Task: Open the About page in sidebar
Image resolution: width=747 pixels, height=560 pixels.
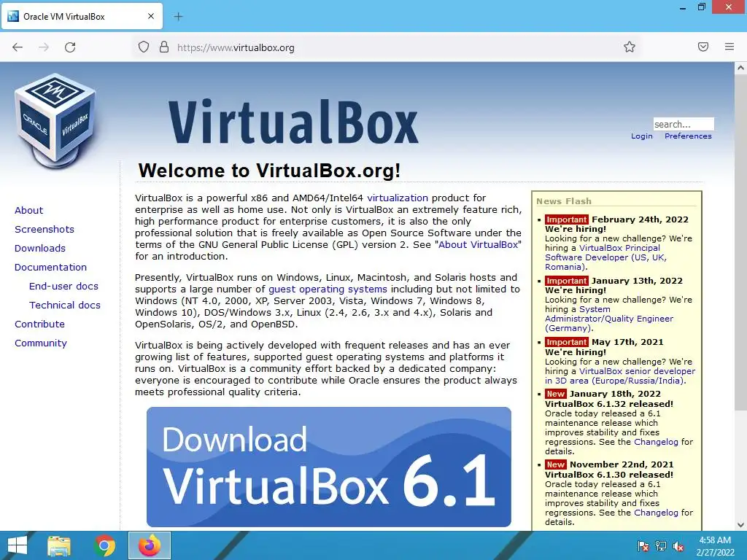Action: coord(28,211)
